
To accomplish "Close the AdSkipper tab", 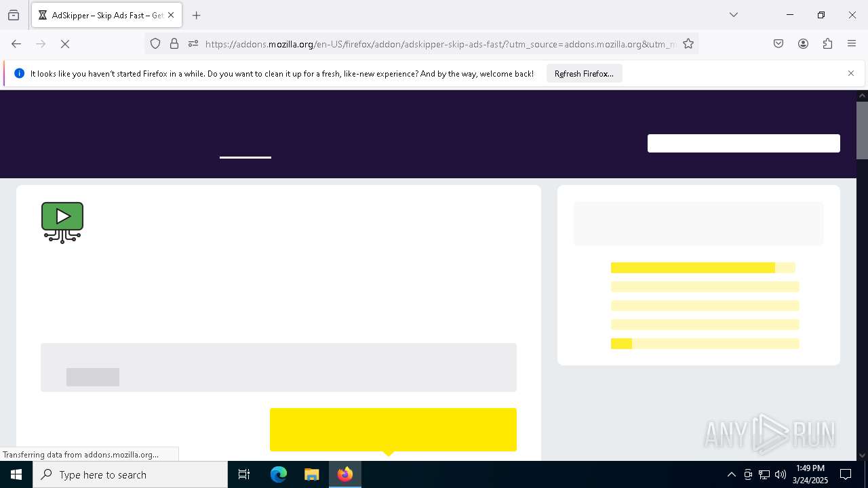I will [x=171, y=15].
